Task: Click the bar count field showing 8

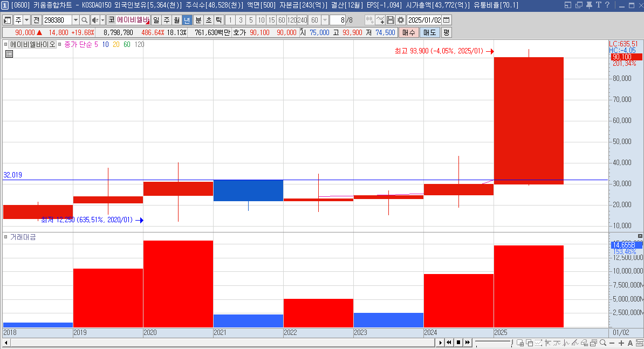Action: [338, 20]
